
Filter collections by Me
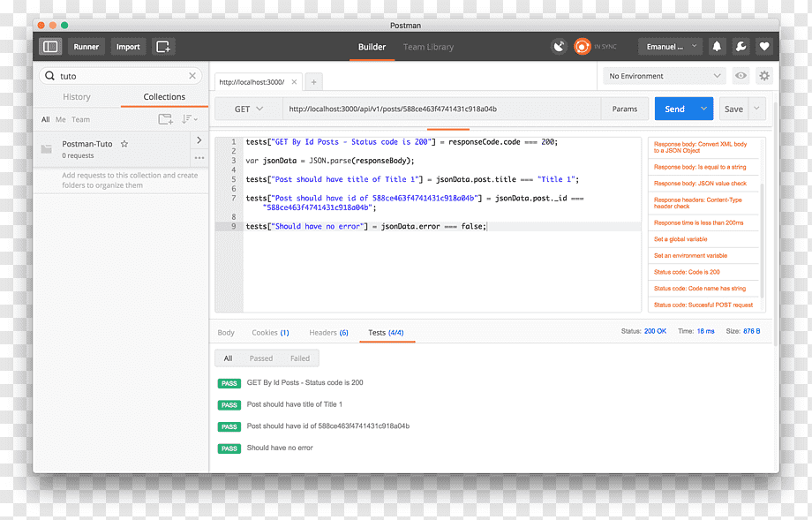(x=61, y=119)
